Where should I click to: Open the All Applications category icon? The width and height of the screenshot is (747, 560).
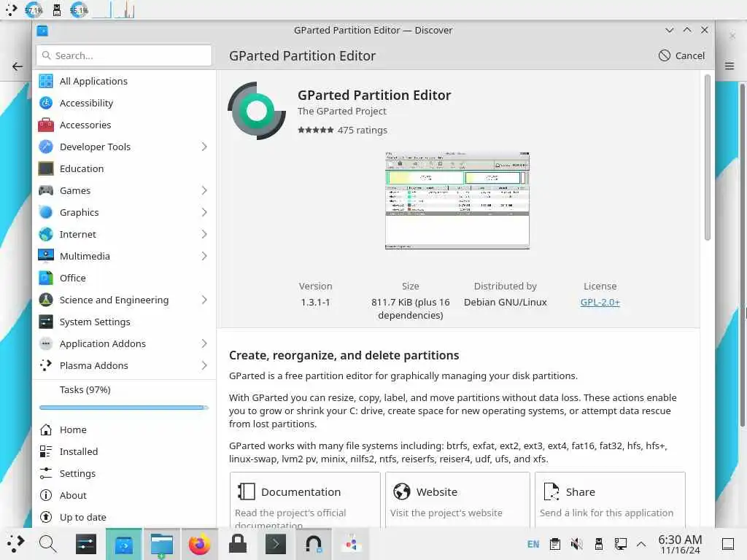click(x=46, y=81)
